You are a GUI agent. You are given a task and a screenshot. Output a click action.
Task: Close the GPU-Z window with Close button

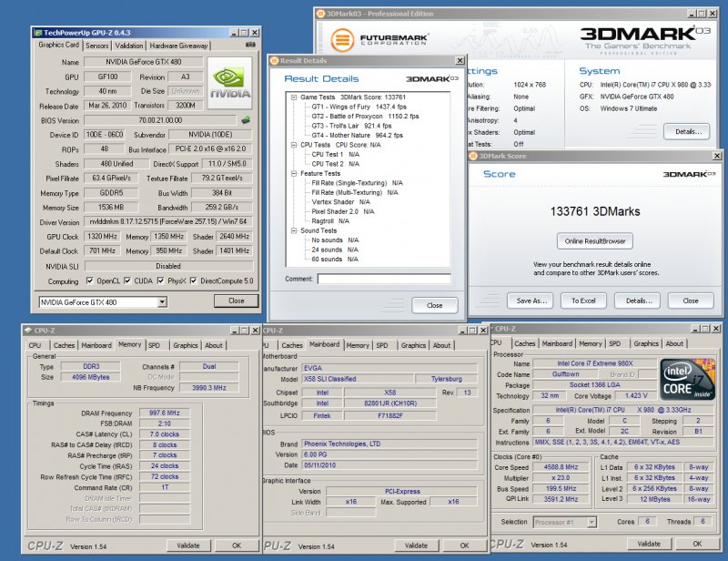pyautogui.click(x=236, y=301)
